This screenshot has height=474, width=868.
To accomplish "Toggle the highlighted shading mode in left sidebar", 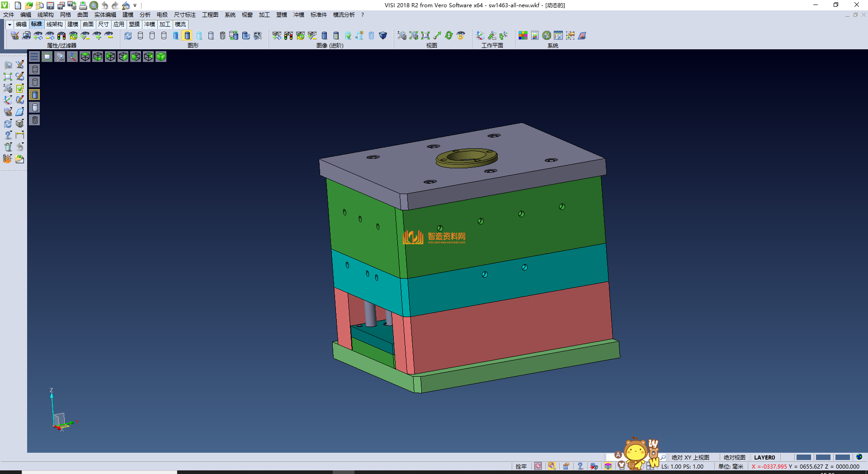I will click(x=35, y=95).
